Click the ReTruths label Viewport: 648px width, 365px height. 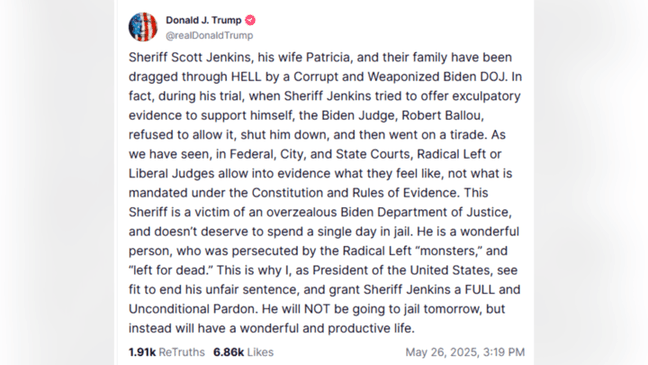(182, 352)
